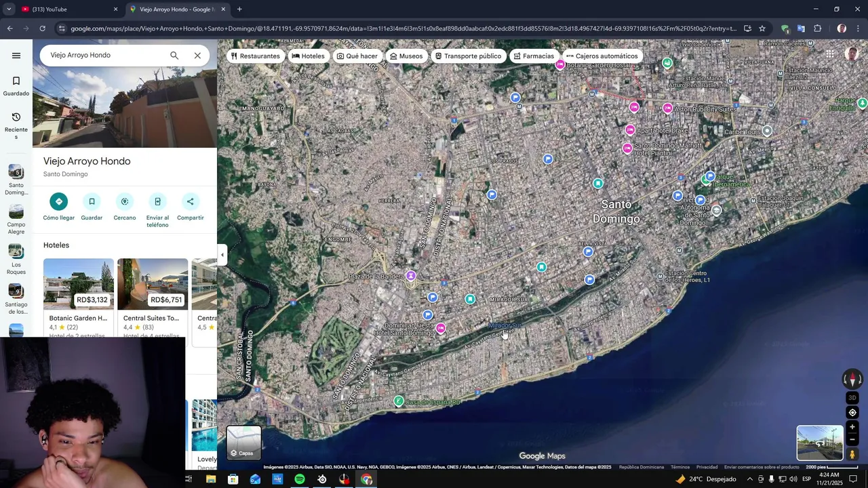Image resolution: width=868 pixels, height=488 pixels.
Task: Open Spotify from the taskbar
Action: (x=300, y=479)
